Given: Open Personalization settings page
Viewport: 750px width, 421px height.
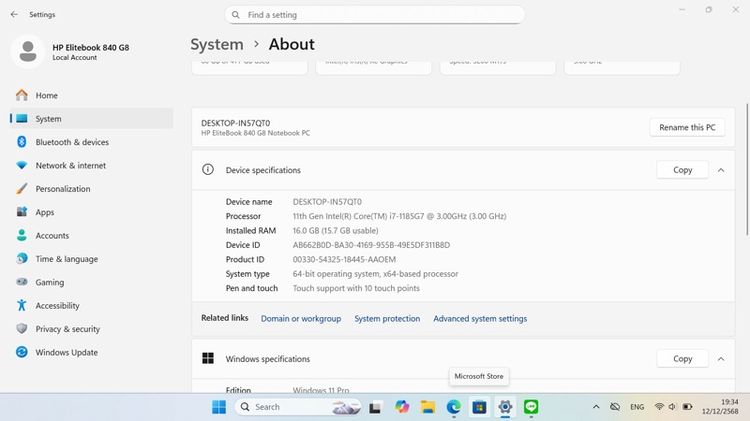Looking at the screenshot, I should (62, 189).
